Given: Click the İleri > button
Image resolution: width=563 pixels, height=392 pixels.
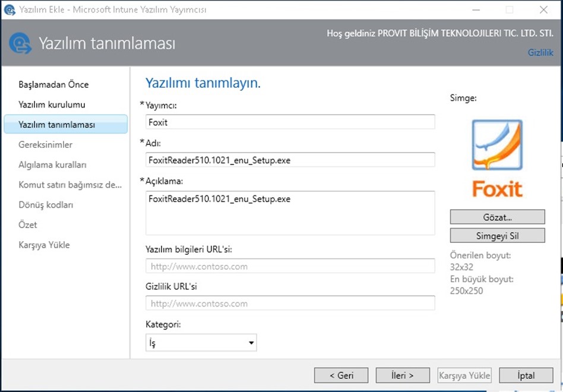Looking at the screenshot, I should coord(403,375).
